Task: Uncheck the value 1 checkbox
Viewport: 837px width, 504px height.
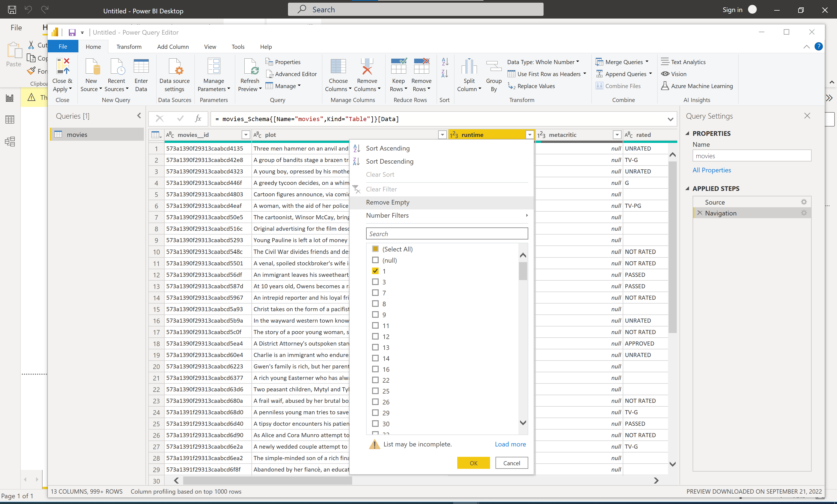Action: tap(375, 271)
